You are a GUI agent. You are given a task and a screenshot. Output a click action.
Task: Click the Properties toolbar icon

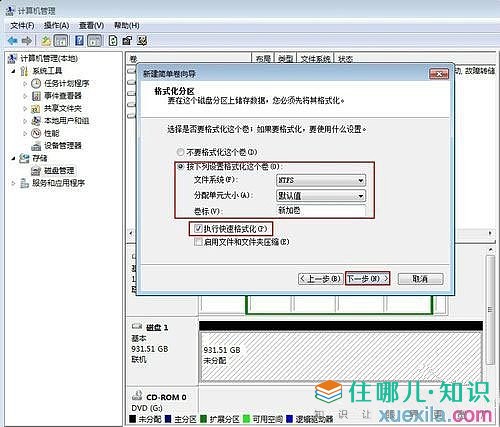127,41
